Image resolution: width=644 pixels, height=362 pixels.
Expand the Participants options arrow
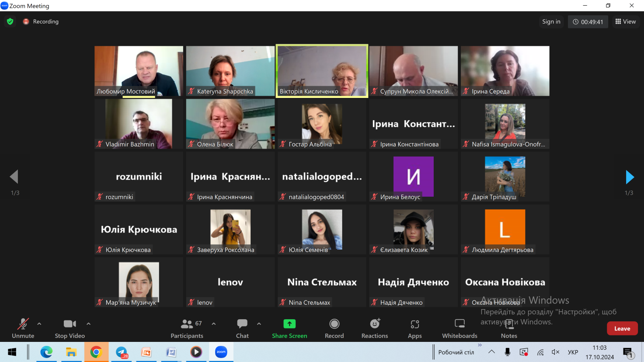click(x=214, y=324)
